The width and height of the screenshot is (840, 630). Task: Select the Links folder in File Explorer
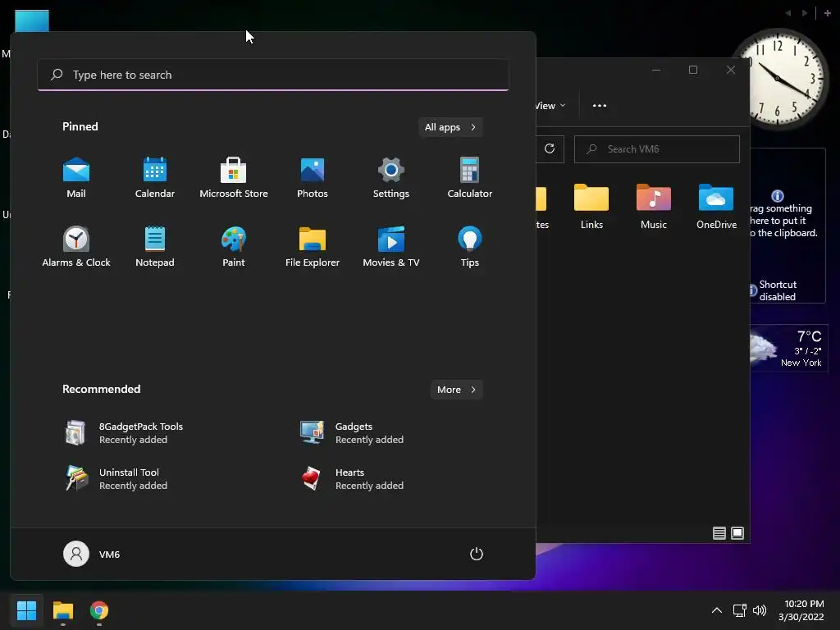591,207
